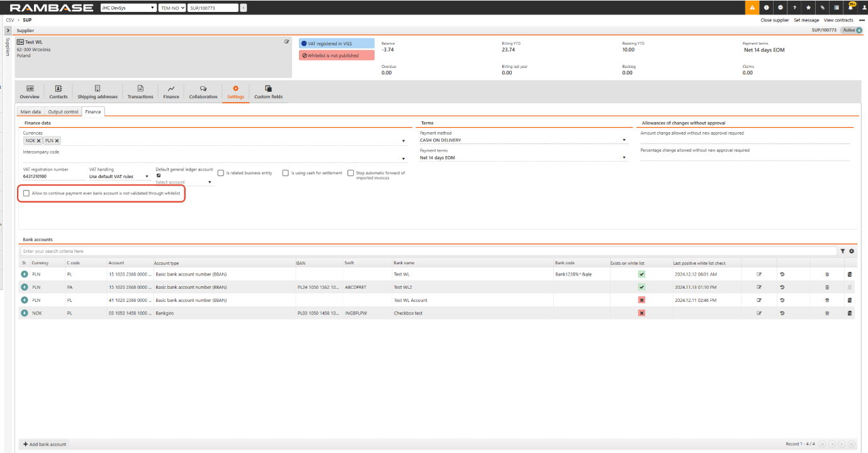868x453 pixels.
Task: Open the Transactions tab
Action: 140,92
